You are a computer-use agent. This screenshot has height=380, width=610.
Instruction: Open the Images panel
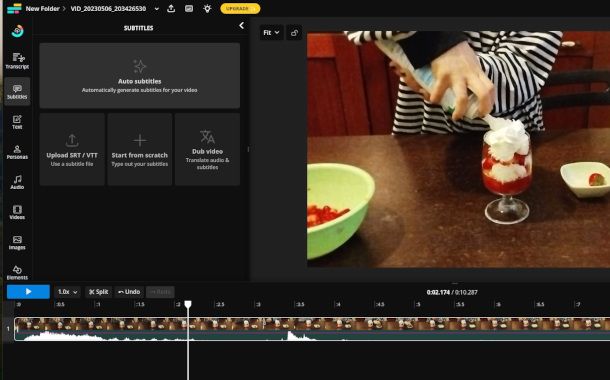[17, 242]
